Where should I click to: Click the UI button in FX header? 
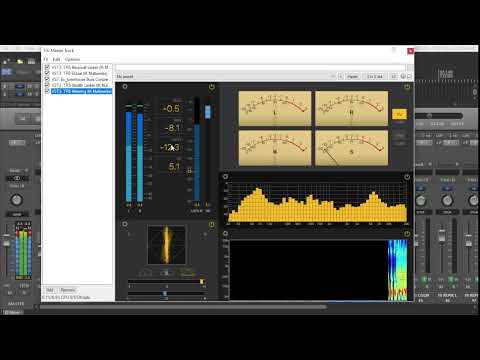click(394, 77)
